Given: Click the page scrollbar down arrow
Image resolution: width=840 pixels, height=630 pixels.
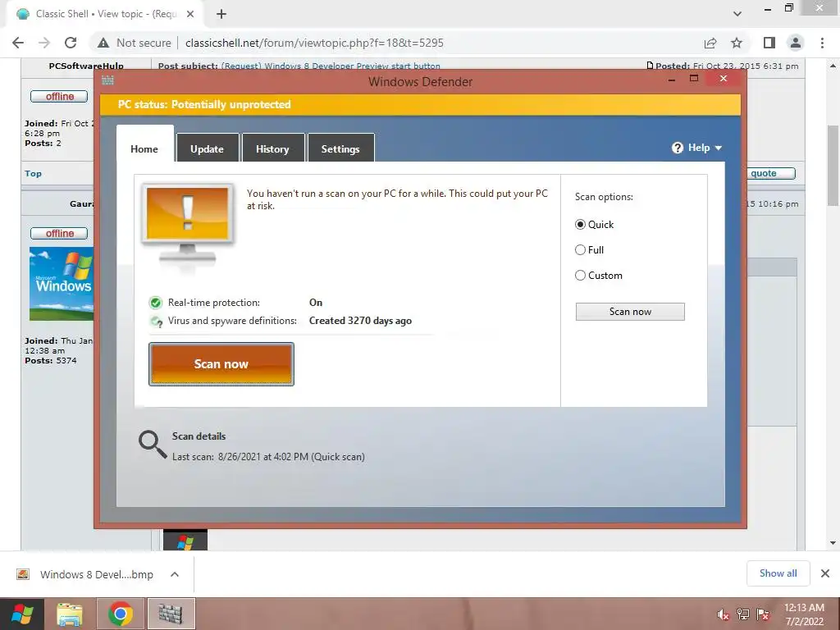Looking at the screenshot, I should click(x=833, y=543).
